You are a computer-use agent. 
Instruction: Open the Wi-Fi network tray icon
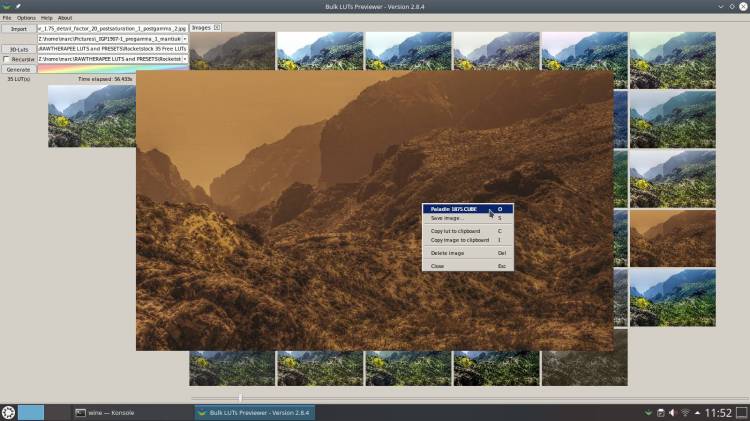pos(685,412)
